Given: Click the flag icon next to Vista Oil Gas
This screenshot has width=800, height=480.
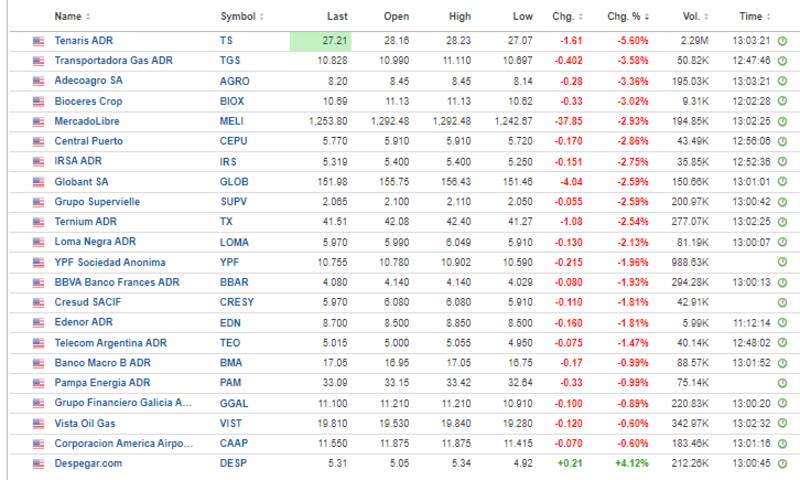Looking at the screenshot, I should [39, 423].
